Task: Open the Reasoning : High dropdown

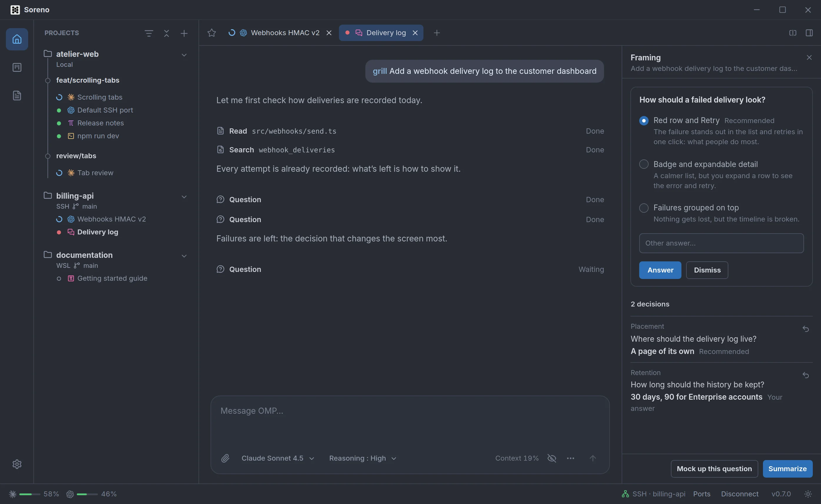Action: 362,458
